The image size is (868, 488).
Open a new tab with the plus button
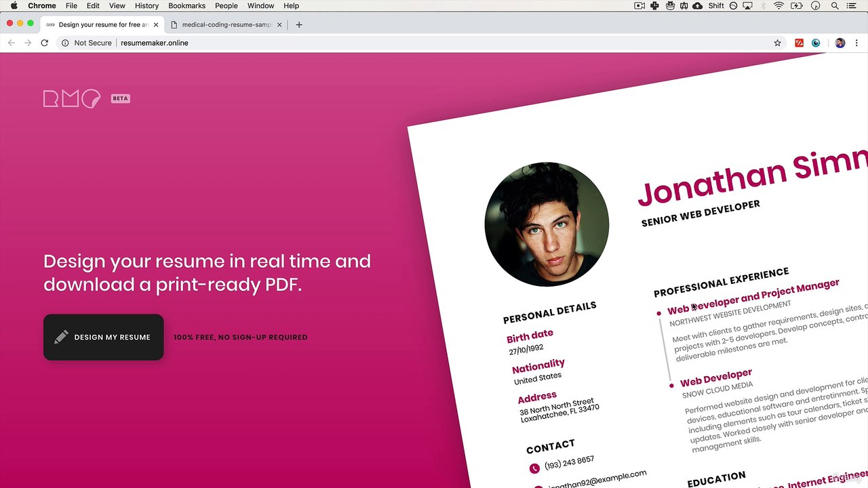coord(299,25)
